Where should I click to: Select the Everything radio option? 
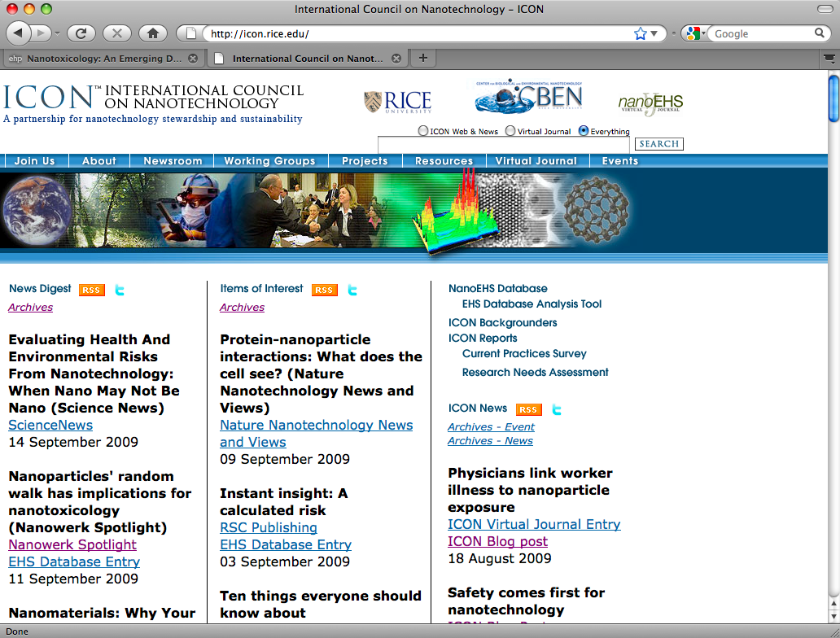tap(584, 131)
